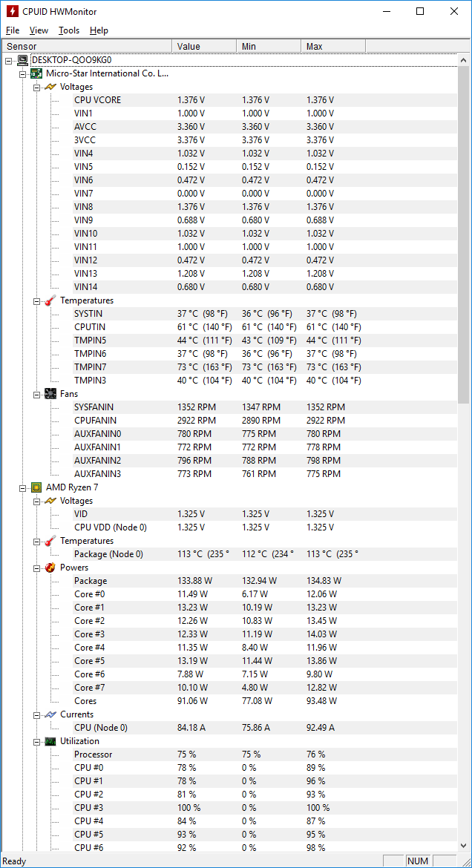Image resolution: width=472 pixels, height=868 pixels.
Task: Select the 3VCC voltage row
Action: click(x=265, y=140)
